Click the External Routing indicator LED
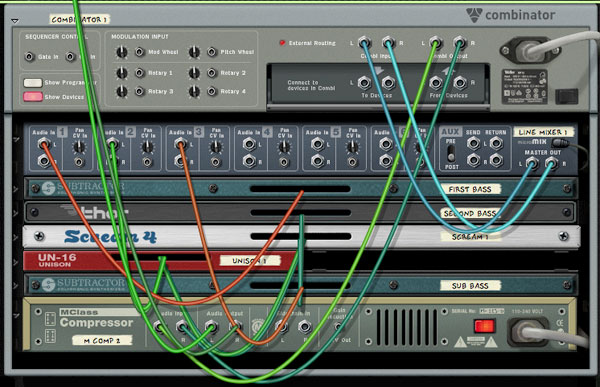 coord(282,43)
